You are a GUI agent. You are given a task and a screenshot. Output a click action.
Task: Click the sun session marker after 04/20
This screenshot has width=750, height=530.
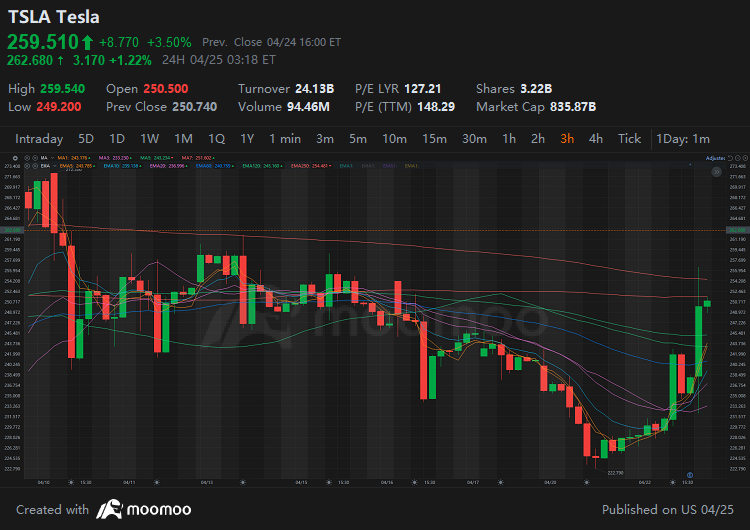click(x=586, y=483)
